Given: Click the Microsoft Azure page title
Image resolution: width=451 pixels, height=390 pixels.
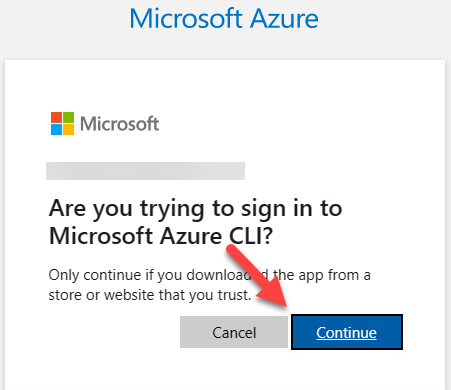Looking at the screenshot, I should [x=224, y=18].
